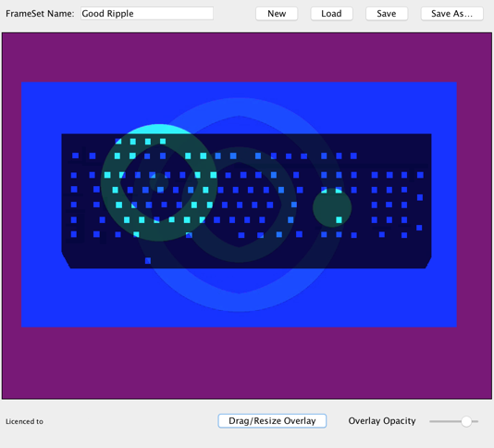Image resolution: width=494 pixels, height=448 pixels.
Task: Open a frameset with Load
Action: [331, 14]
